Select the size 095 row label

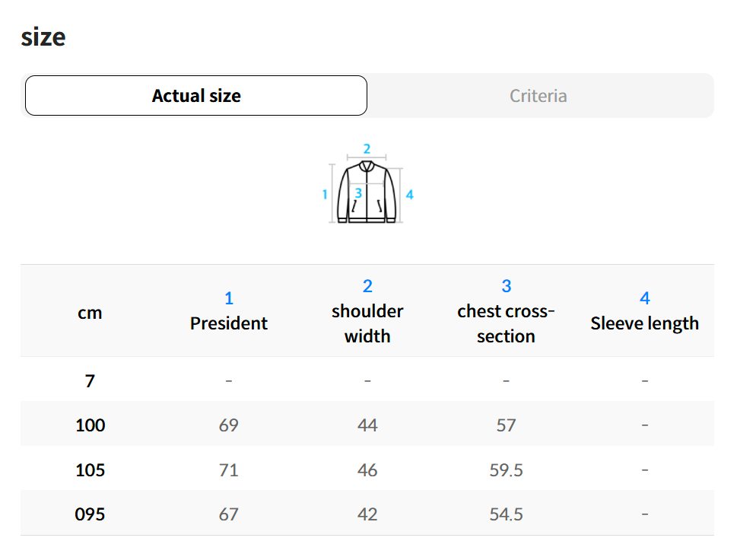coord(90,514)
